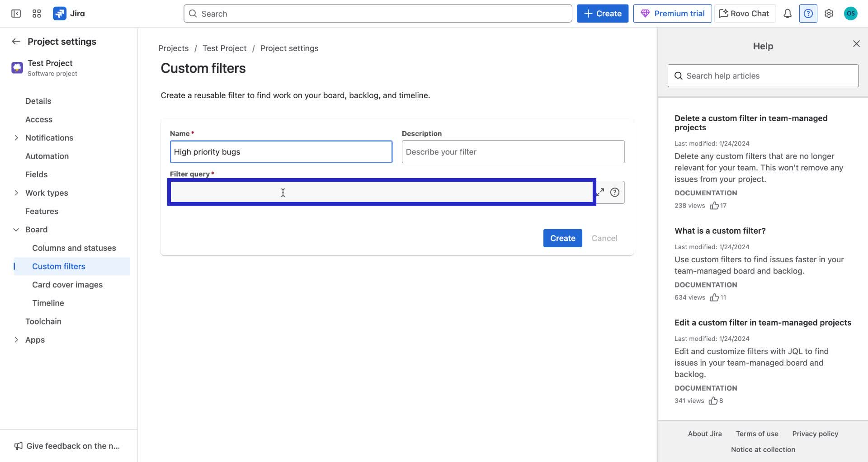Click the Jira logo icon
The height and width of the screenshot is (462, 868).
coord(59,13)
